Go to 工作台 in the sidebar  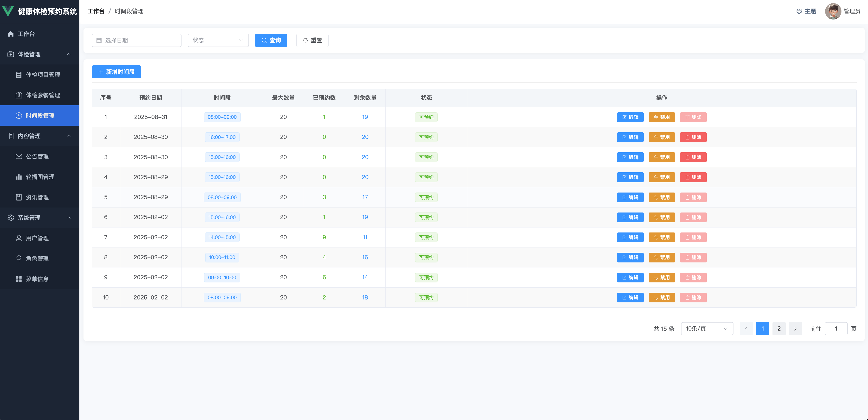(x=26, y=34)
